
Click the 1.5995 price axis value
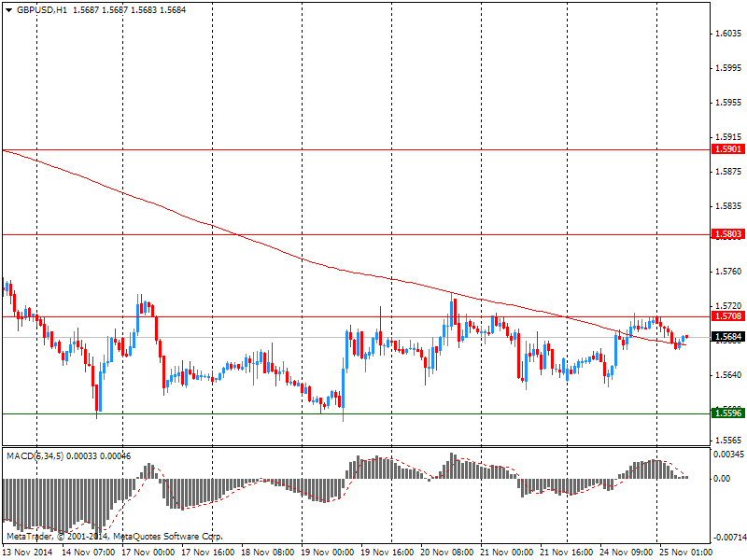tap(728, 68)
